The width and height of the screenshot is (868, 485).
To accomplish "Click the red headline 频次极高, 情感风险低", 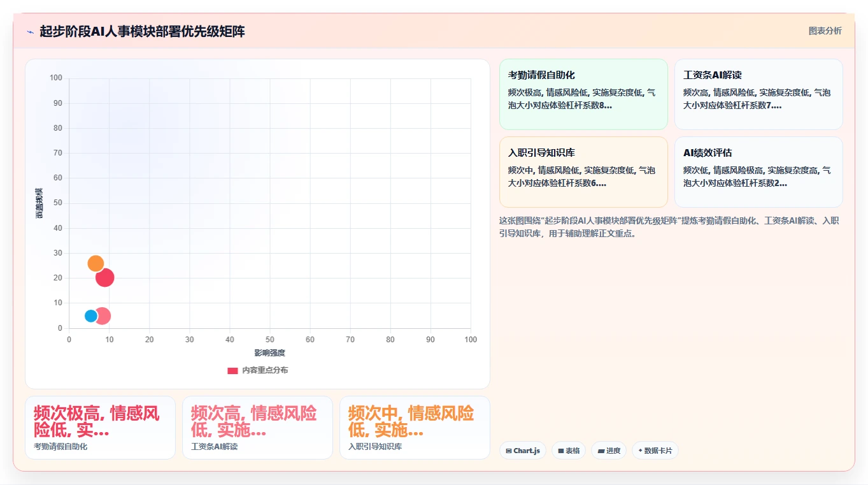I will 97,421.
